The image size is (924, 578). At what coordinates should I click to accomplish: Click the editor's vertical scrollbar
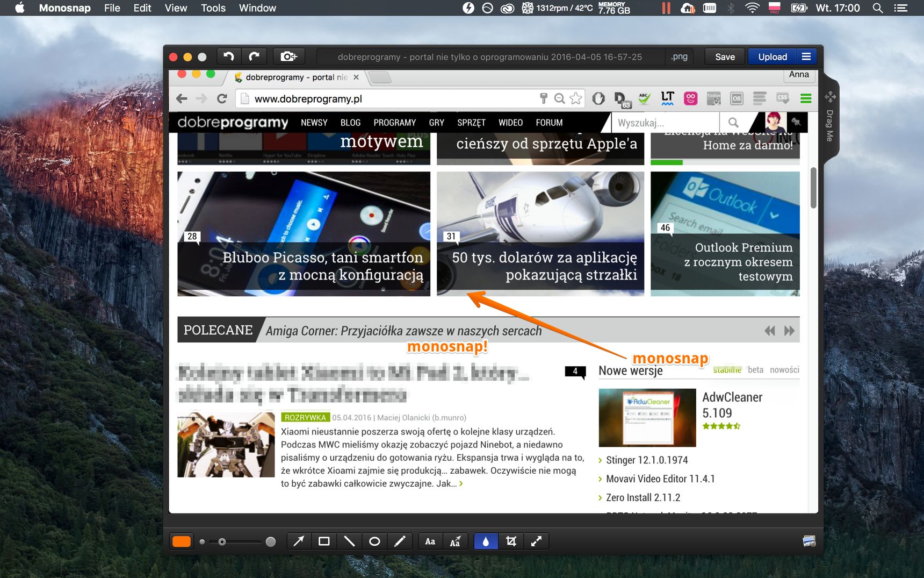click(813, 188)
